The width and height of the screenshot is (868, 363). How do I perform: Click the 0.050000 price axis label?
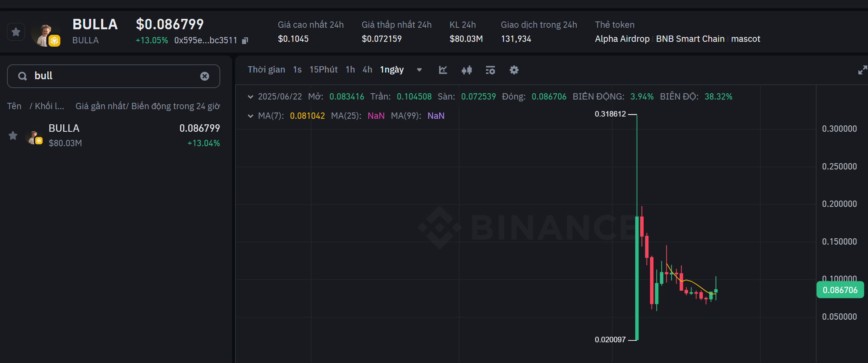pyautogui.click(x=839, y=317)
